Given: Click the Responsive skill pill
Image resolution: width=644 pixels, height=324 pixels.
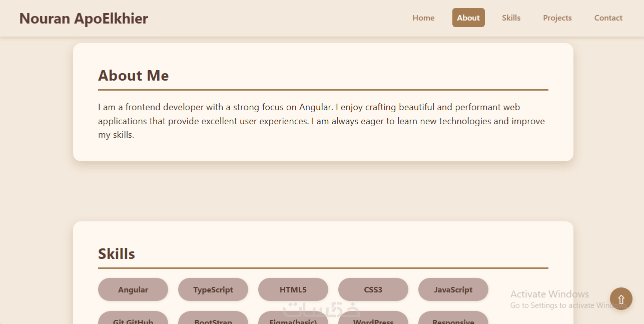Looking at the screenshot, I should coord(453,319).
